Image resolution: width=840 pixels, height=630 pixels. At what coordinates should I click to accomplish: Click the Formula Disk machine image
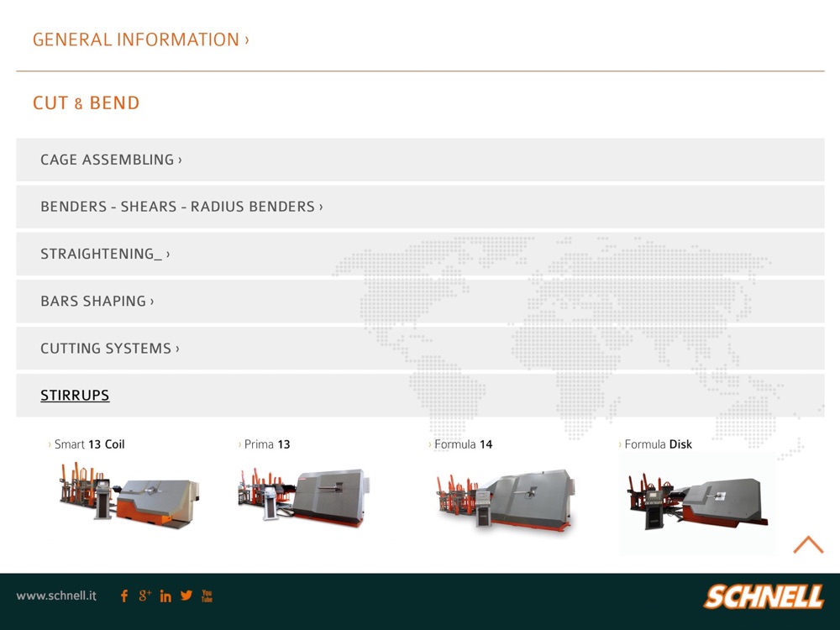[x=697, y=502]
